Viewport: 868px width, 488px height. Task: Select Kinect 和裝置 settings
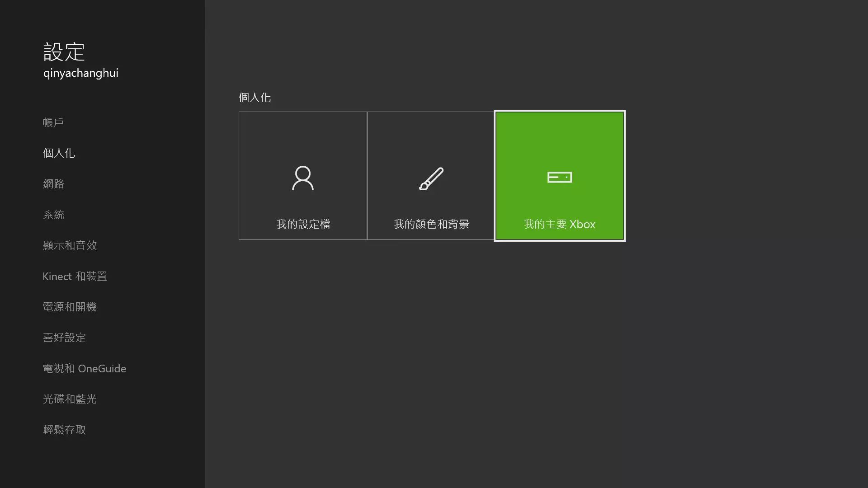pyautogui.click(x=75, y=276)
